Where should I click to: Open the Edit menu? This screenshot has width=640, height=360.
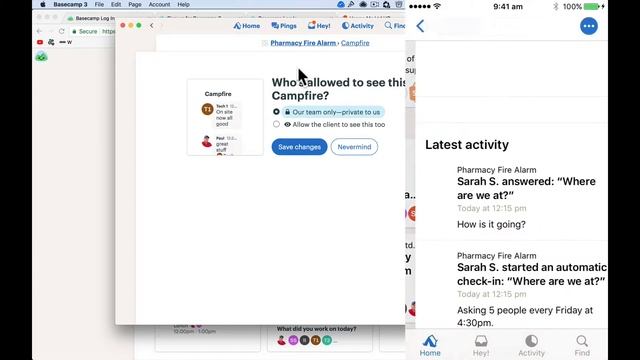tap(116, 4)
